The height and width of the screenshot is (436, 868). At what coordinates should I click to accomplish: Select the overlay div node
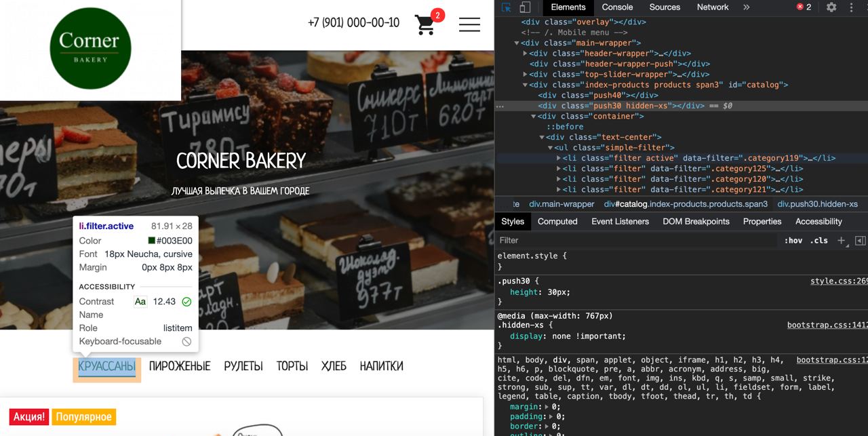[583, 22]
